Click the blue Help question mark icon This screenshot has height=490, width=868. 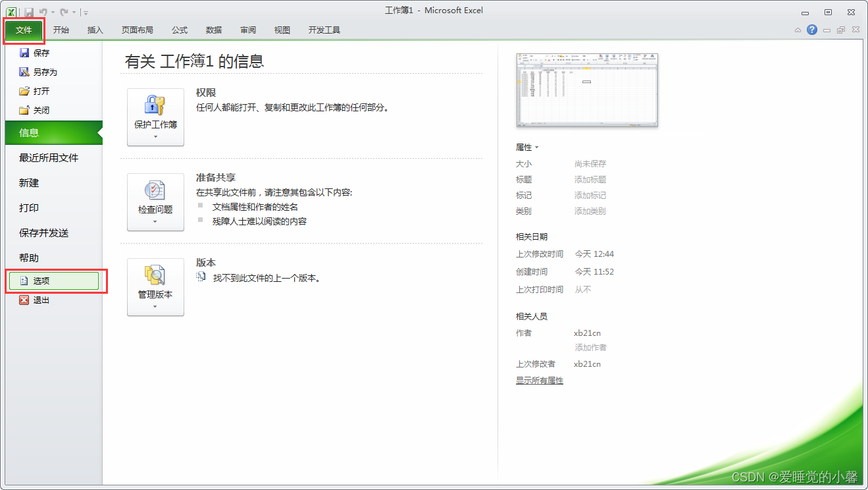pos(812,30)
